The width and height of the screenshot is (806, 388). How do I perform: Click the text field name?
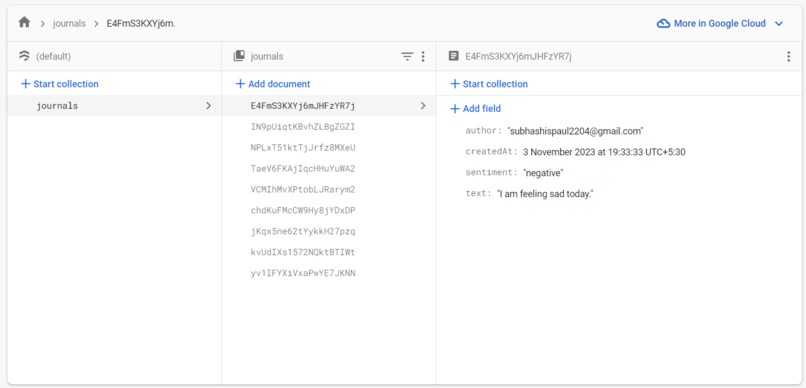pos(478,194)
